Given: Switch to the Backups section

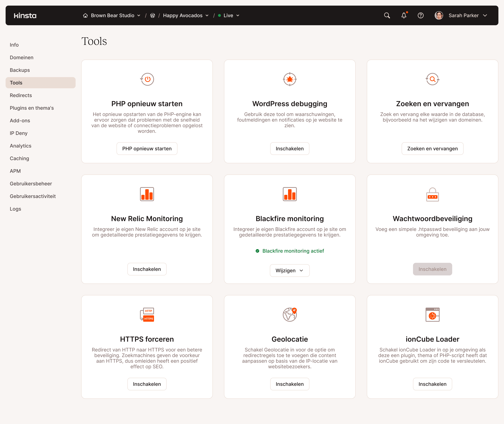Looking at the screenshot, I should 20,70.
